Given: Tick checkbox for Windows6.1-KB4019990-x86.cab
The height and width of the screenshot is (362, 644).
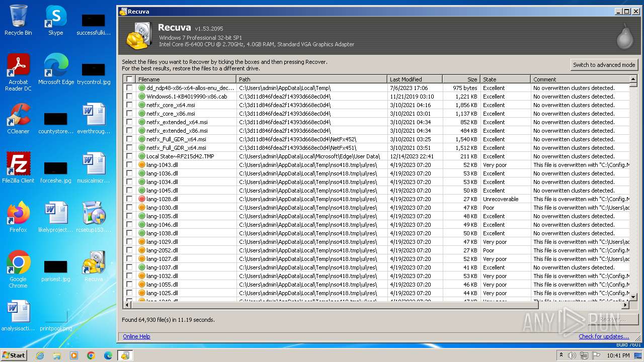Looking at the screenshot, I should (129, 97).
